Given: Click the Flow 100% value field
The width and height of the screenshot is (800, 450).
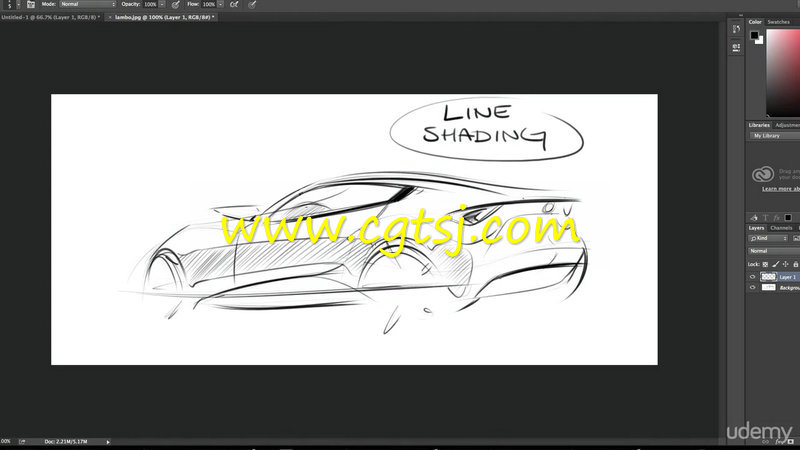Looking at the screenshot, I should (x=209, y=4).
